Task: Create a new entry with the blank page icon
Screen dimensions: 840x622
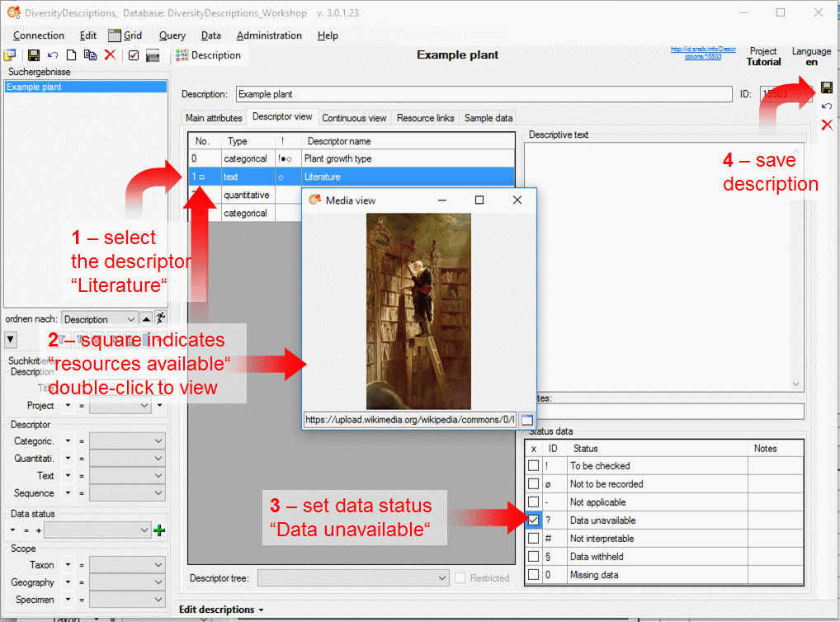Action: [x=71, y=55]
